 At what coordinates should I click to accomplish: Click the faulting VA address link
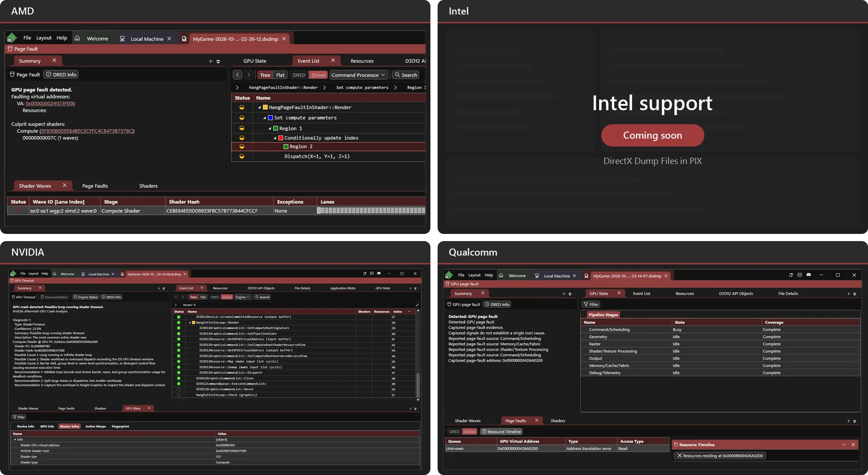click(x=50, y=104)
